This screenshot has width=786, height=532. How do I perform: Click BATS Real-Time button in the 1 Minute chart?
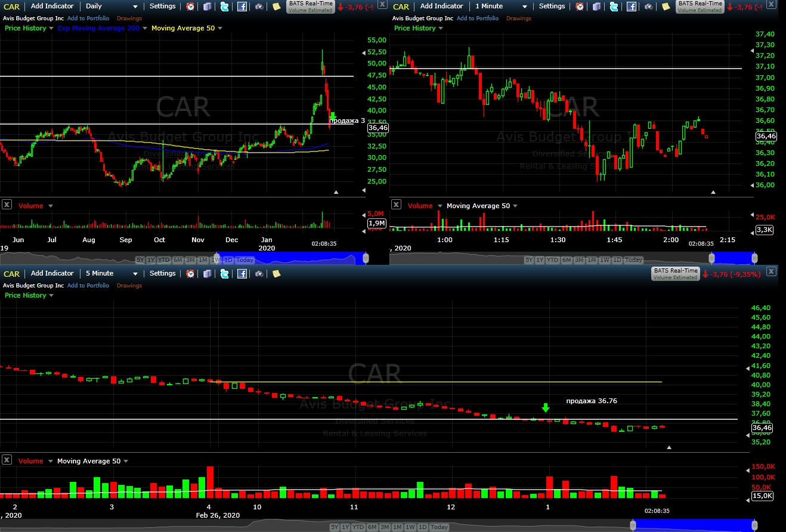pos(700,7)
